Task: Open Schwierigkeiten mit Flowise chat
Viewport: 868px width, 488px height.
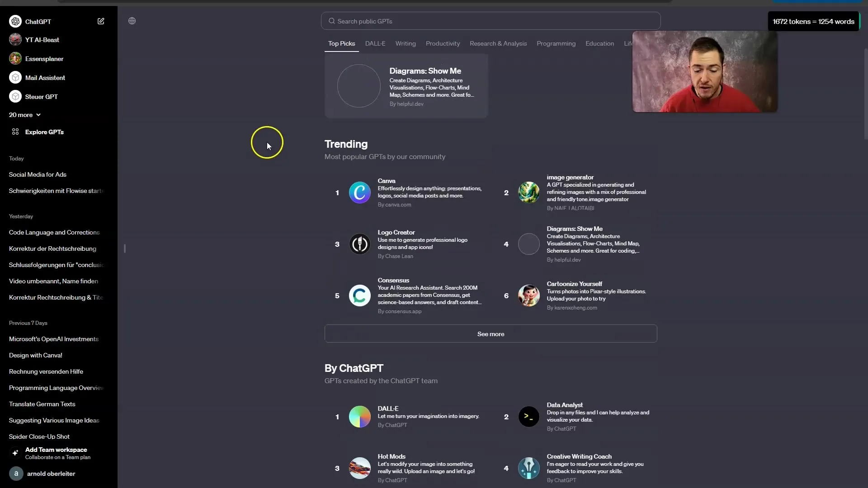Action: pos(57,191)
